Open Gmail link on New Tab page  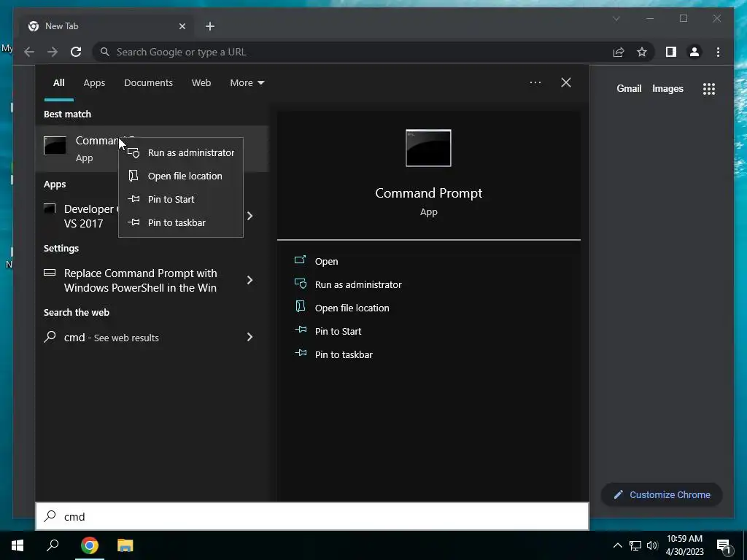click(629, 88)
